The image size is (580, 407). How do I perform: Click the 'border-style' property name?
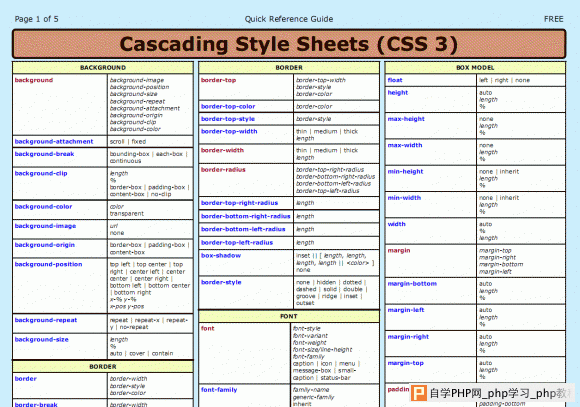click(221, 282)
